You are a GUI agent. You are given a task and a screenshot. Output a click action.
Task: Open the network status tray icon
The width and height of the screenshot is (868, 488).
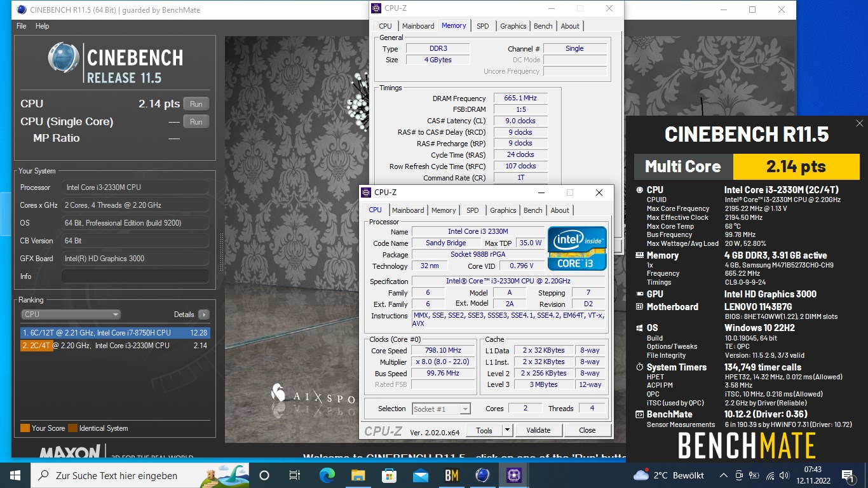770,475
